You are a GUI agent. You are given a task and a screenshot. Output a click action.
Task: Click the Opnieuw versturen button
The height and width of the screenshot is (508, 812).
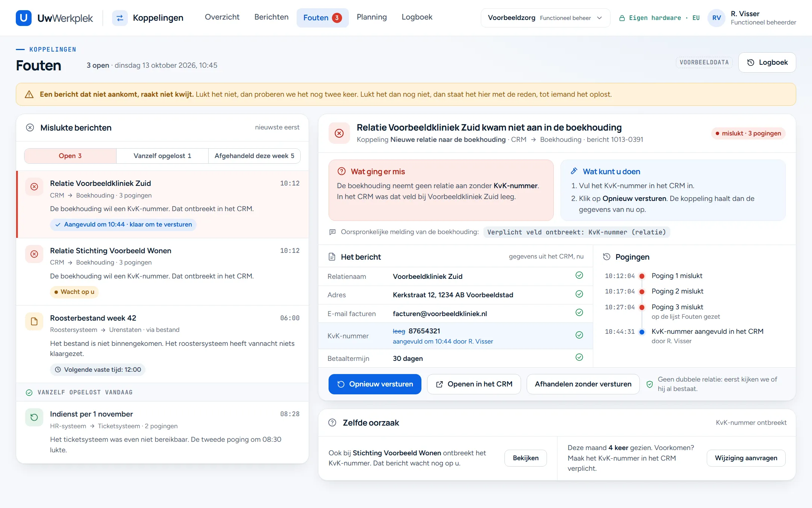[375, 384]
